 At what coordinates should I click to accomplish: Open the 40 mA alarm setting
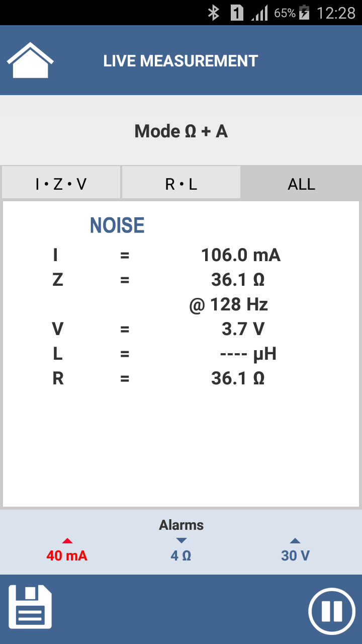pos(67,555)
